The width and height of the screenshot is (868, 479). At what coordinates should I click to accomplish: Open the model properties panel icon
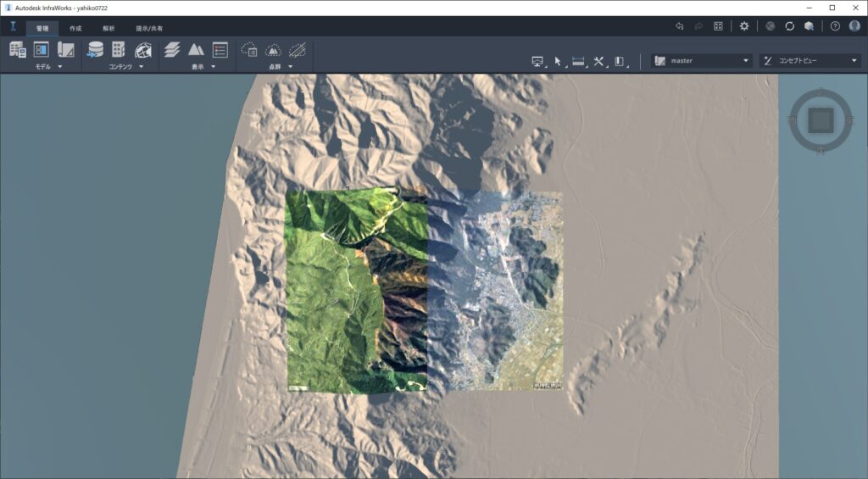pyautogui.click(x=42, y=50)
